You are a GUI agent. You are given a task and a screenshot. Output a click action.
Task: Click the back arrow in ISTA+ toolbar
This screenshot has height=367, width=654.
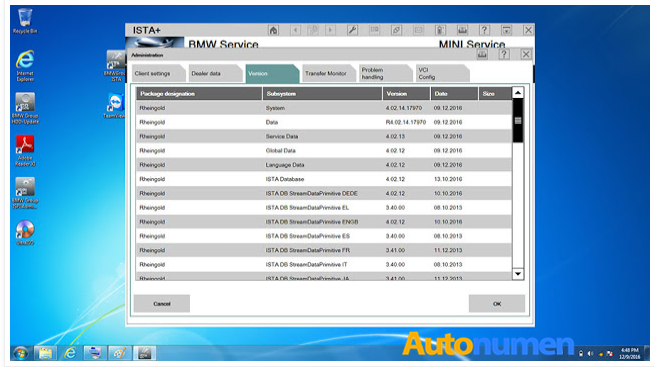pos(295,30)
